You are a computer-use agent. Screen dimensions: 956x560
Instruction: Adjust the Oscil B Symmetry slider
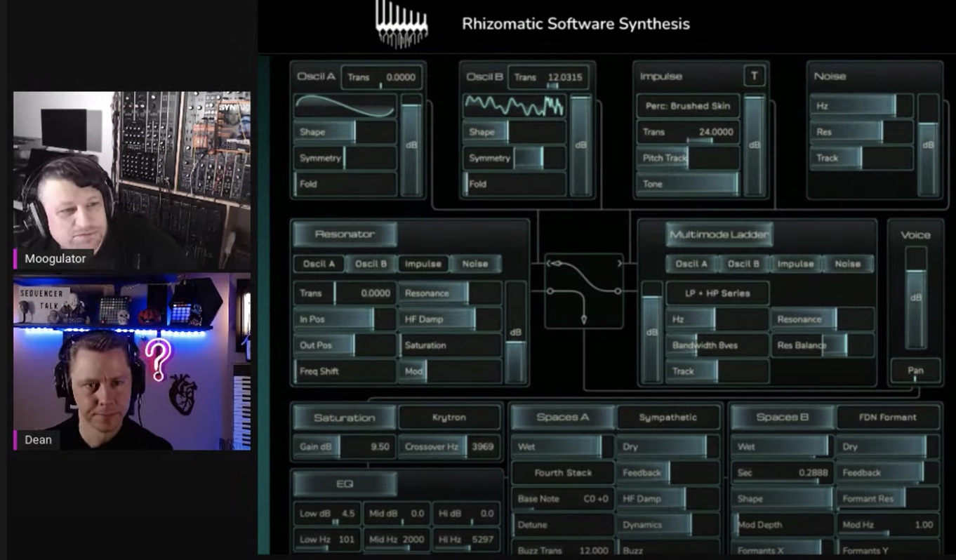(x=514, y=158)
